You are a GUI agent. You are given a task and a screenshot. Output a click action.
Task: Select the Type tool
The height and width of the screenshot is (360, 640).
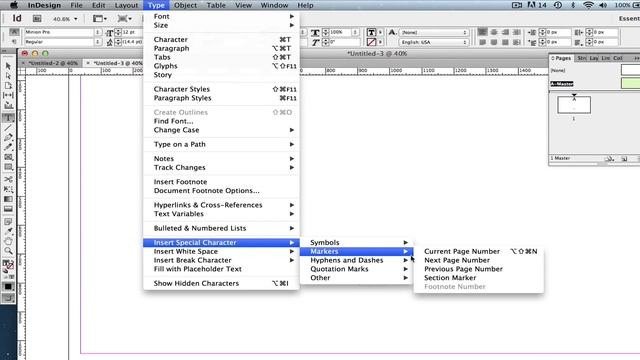8,118
